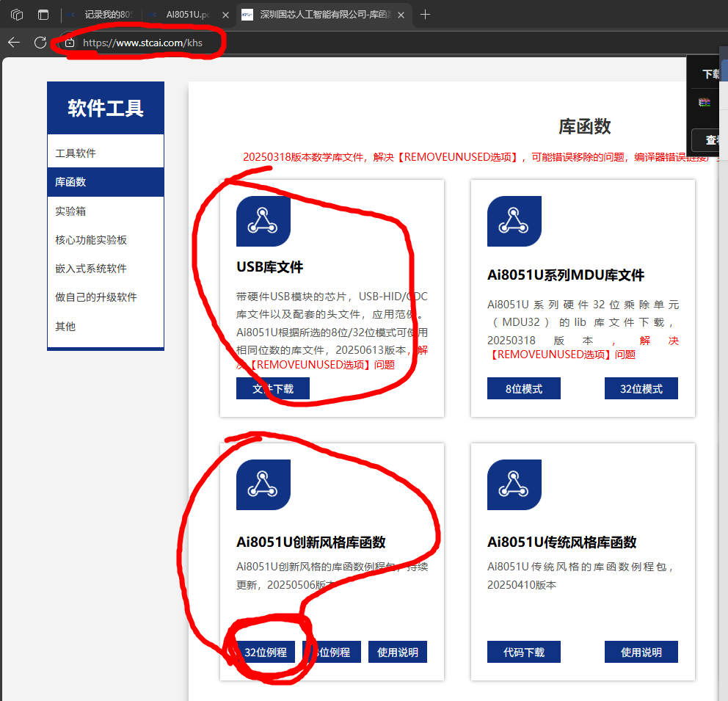Click the address bar URL stcai.com/khs

[x=142, y=43]
